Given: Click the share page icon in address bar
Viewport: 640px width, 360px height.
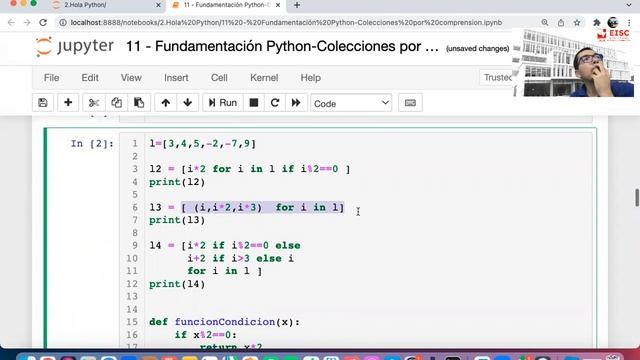Looking at the screenshot, I should click(561, 22).
